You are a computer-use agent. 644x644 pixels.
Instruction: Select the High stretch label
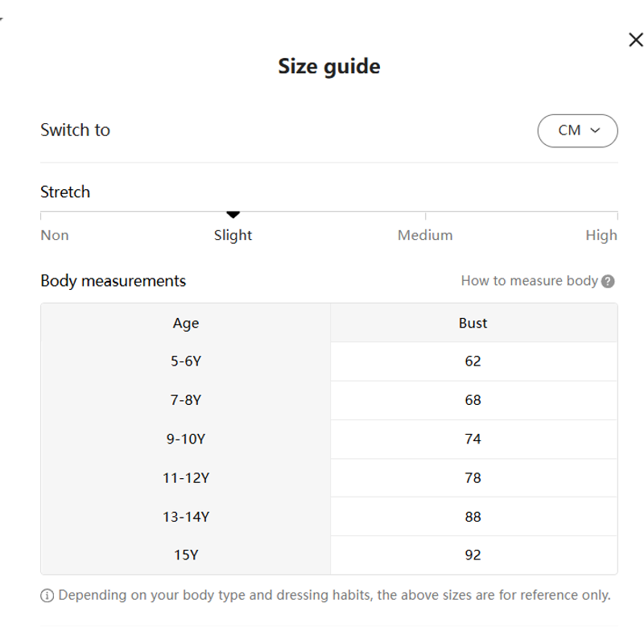pos(601,235)
